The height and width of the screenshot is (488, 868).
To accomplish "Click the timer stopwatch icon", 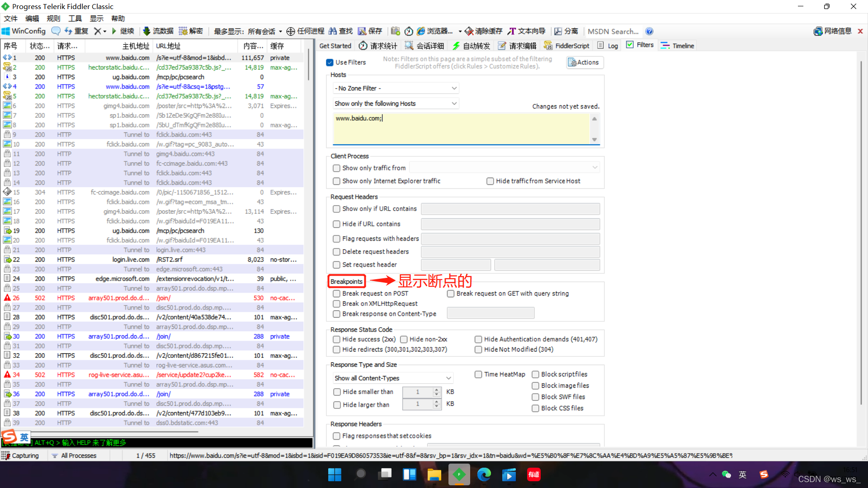I will point(409,31).
